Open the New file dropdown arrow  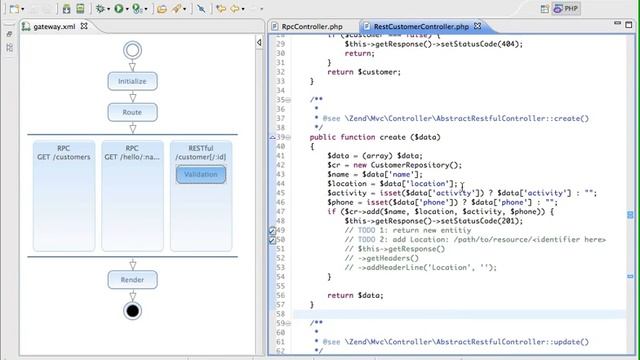[x=22, y=9]
